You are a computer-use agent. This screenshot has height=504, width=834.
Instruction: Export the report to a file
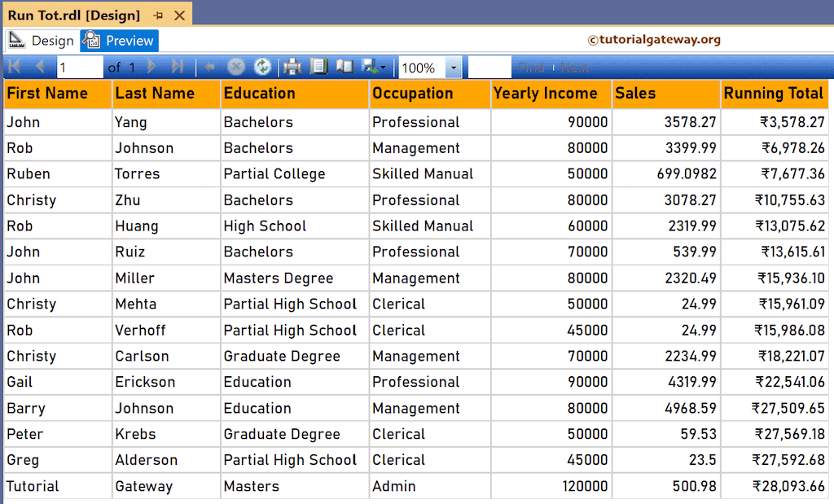tap(368, 67)
